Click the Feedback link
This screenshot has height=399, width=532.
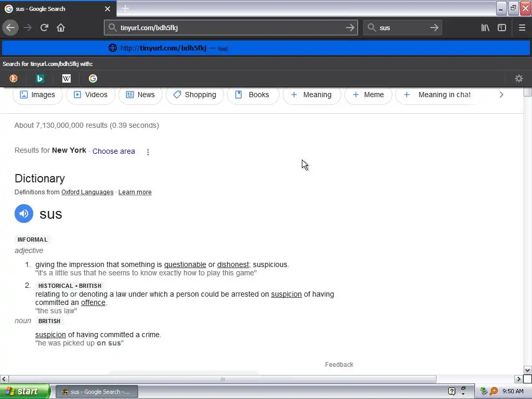click(x=339, y=364)
